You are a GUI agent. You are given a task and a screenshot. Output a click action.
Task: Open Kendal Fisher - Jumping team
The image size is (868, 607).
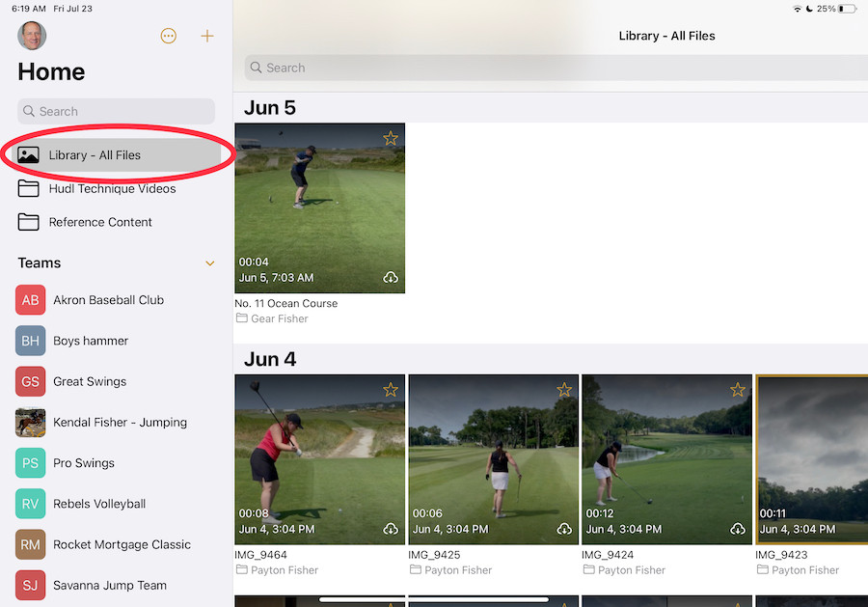[117, 423]
